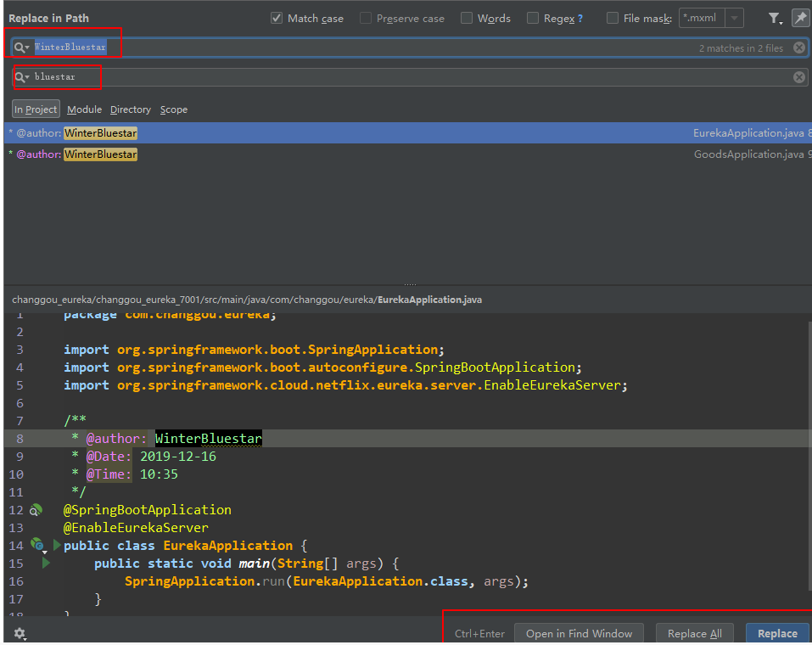812x645 pixels.
Task: Open Regex help question mark
Action: [x=580, y=19]
